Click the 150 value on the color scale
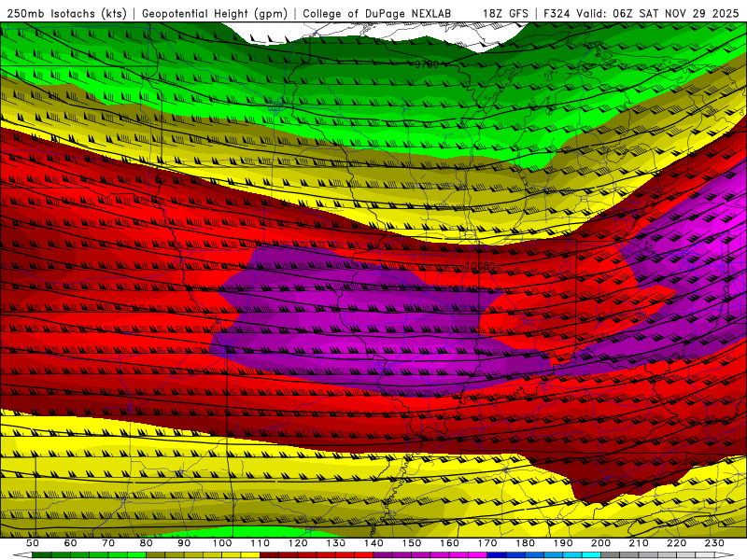This screenshot has width=747, height=560. 412,543
